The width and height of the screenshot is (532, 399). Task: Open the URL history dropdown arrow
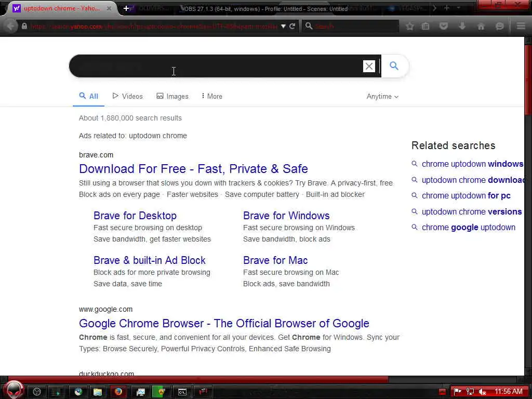coord(283,26)
